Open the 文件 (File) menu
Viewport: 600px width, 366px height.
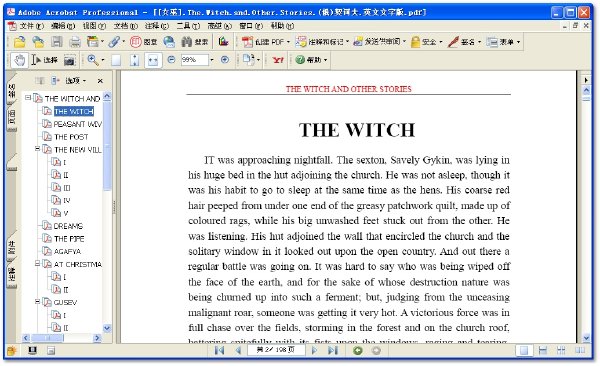[x=31, y=26]
